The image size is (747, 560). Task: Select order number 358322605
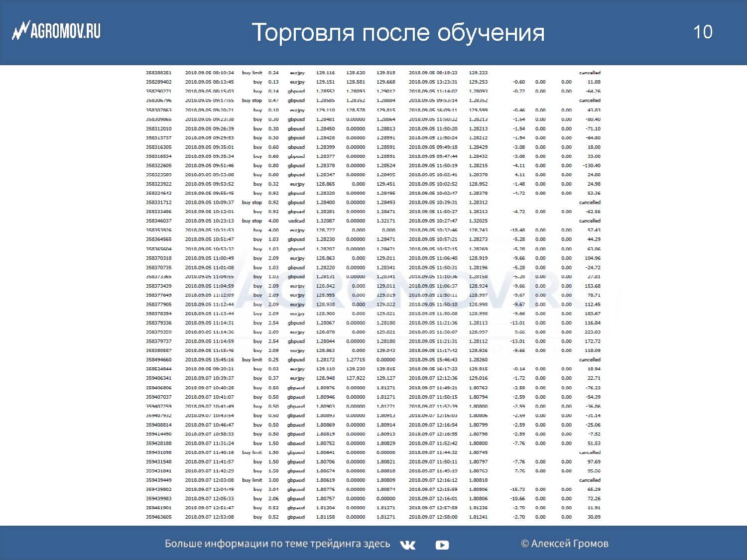pyautogui.click(x=158, y=166)
